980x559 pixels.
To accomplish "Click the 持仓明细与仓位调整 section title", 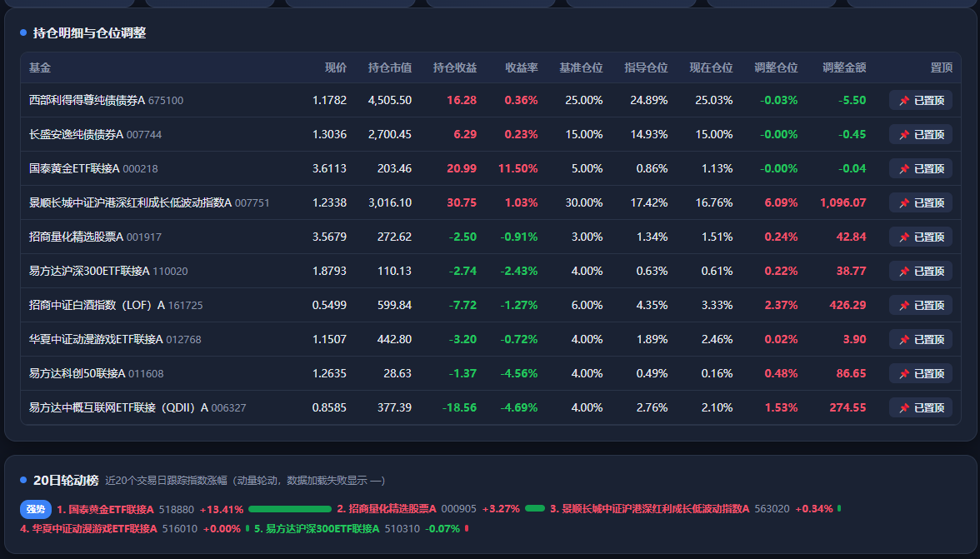I will (89, 33).
